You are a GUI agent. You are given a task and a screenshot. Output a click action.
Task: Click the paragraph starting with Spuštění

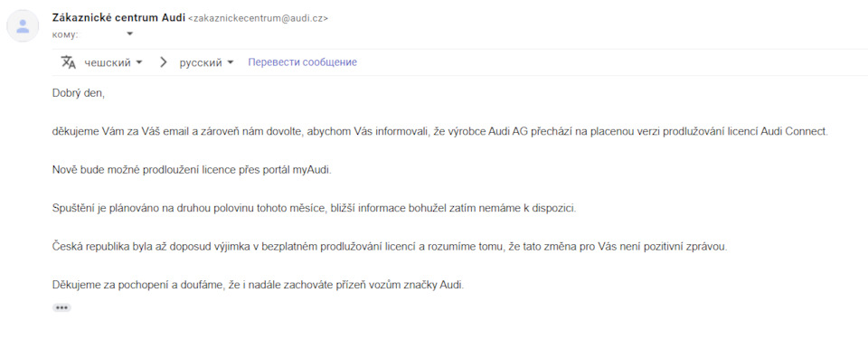[x=314, y=209]
